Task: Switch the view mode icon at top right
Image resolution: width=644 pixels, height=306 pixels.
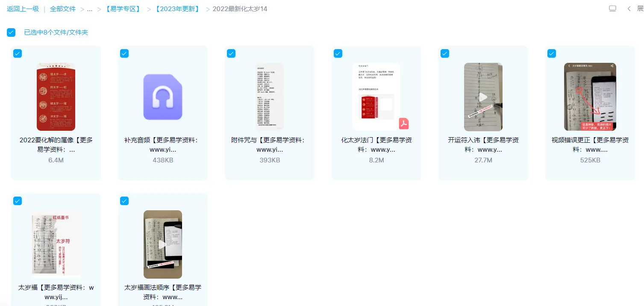Action: pos(612,9)
